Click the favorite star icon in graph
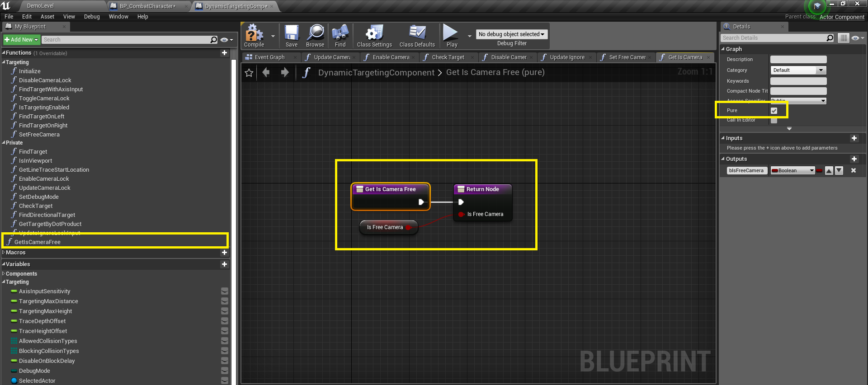Screen dimensions: 868x385 pos(249,73)
